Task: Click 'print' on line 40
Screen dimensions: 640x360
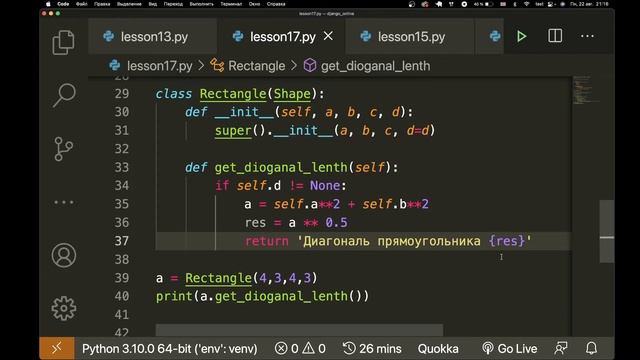Action: pyautogui.click(x=174, y=296)
